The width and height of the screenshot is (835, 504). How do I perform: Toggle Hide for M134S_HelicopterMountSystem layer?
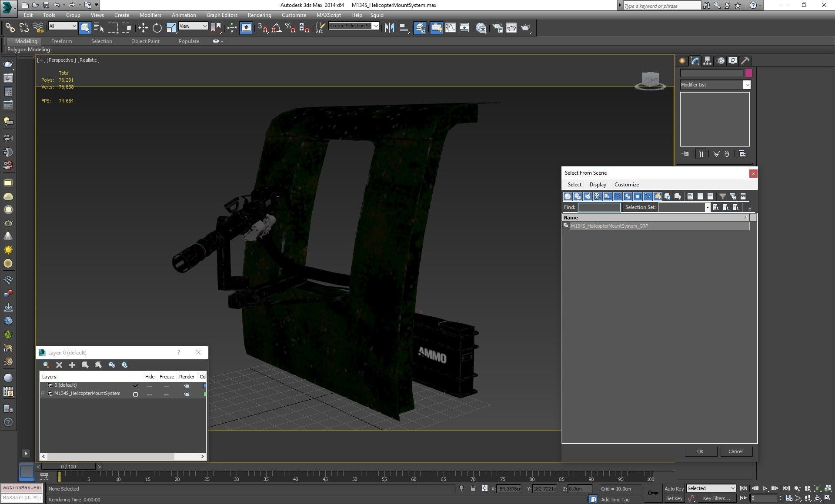(x=150, y=395)
